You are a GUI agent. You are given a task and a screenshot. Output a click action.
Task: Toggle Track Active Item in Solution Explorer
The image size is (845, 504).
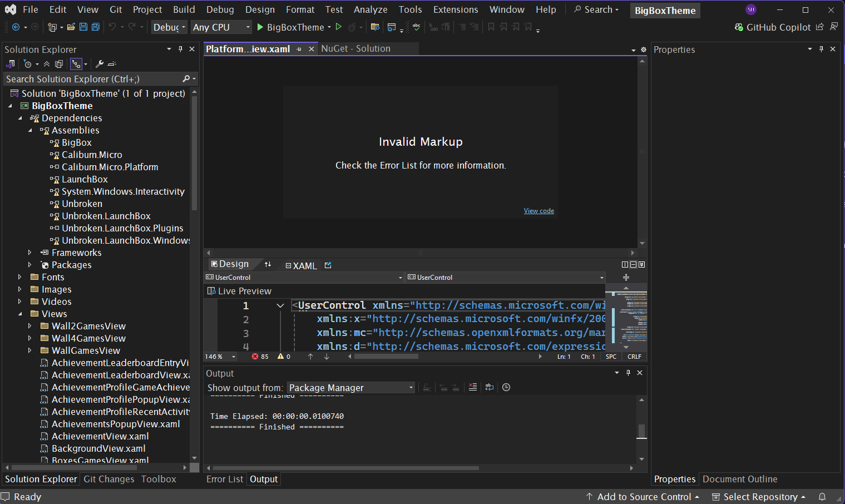(76, 64)
